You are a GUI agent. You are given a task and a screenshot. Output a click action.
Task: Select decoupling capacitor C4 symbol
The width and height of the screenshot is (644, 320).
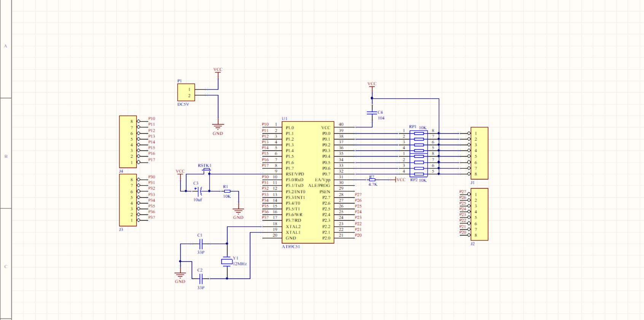[372, 113]
